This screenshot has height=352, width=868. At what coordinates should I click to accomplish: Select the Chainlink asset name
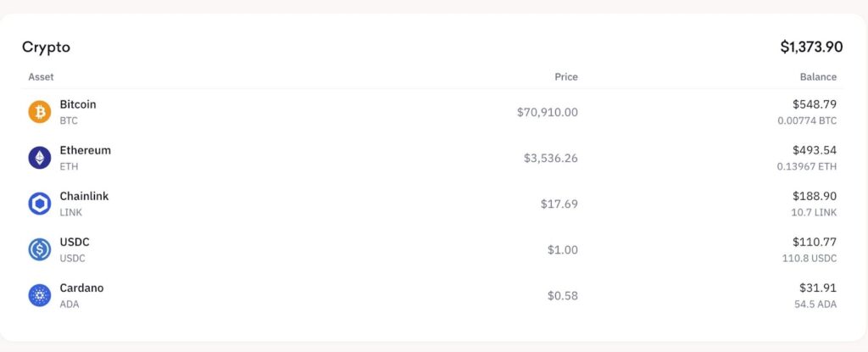tap(84, 196)
